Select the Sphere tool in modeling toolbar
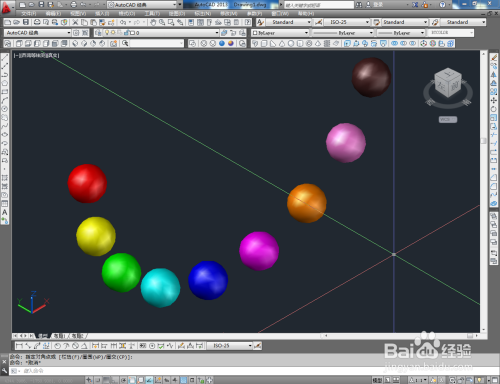This screenshot has width=500, height=384. coord(291,44)
